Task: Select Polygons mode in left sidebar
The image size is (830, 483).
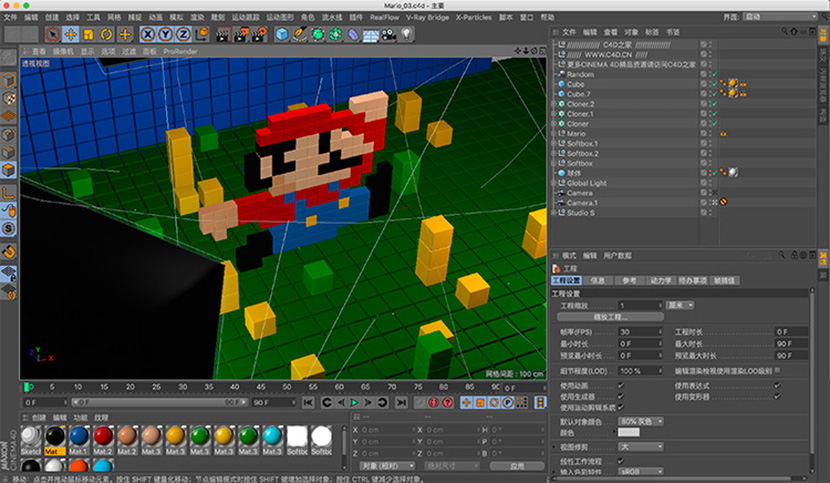Action: [x=8, y=170]
